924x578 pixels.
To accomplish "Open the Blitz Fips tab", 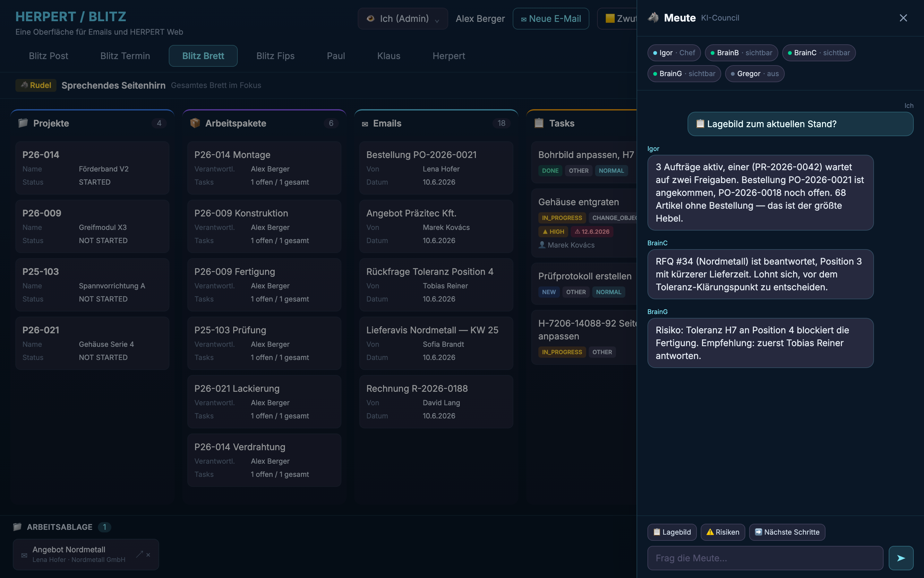I will click(275, 56).
